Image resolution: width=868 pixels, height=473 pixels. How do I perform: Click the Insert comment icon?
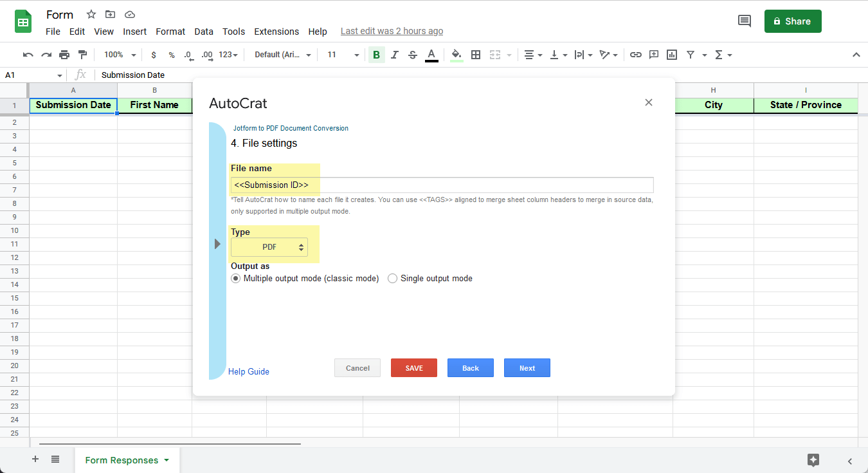pos(654,55)
